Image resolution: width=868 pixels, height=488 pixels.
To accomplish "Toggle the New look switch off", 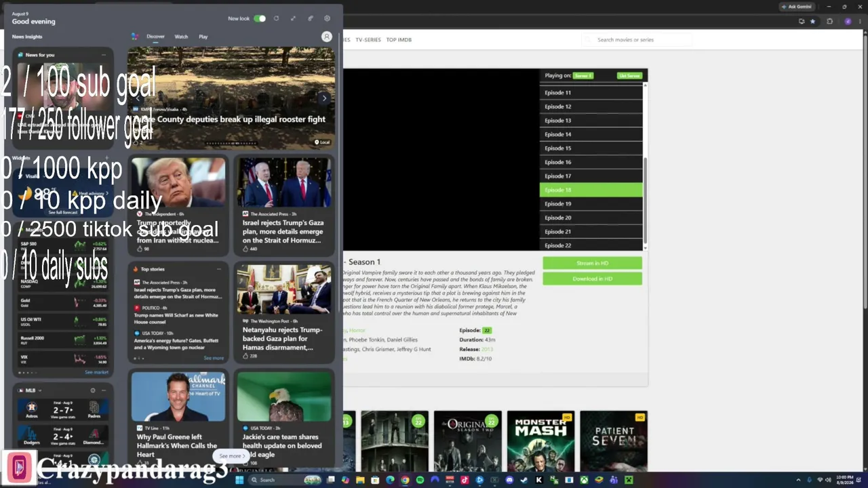I will pos(260,18).
